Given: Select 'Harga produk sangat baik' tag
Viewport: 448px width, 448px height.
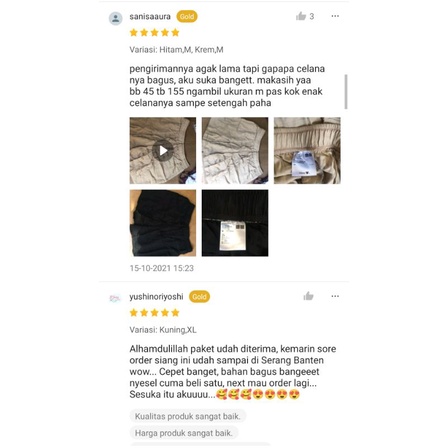Looking at the screenshot, I should coord(184,433).
